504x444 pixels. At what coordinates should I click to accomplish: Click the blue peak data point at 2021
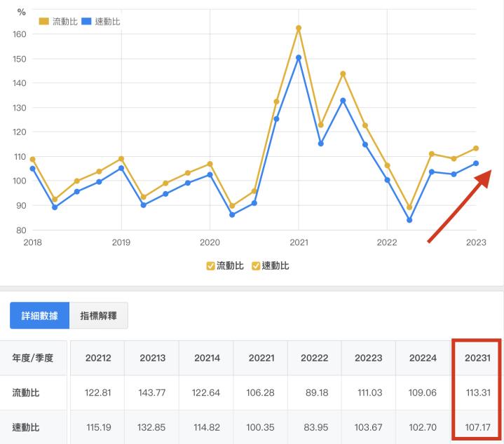pyautogui.click(x=299, y=57)
